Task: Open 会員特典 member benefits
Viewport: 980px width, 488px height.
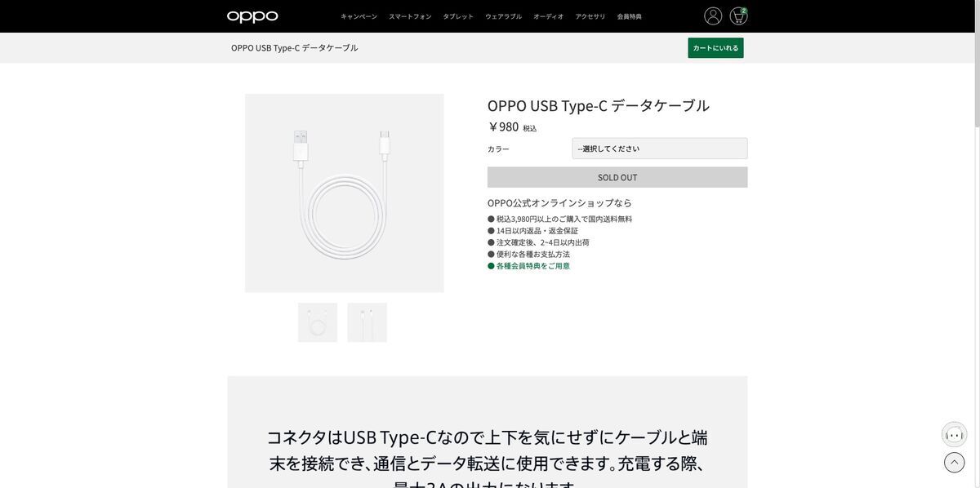Action: [x=629, y=16]
